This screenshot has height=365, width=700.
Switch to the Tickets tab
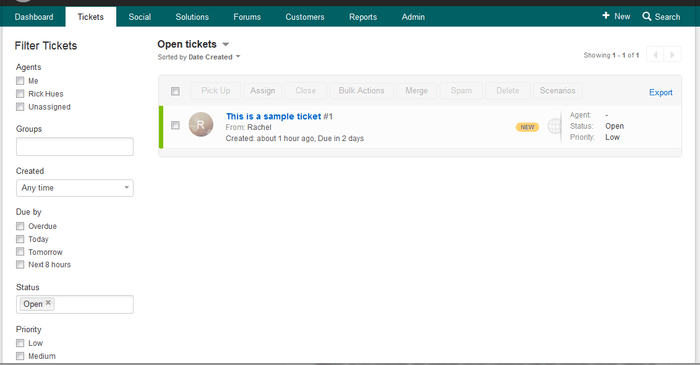pos(91,17)
